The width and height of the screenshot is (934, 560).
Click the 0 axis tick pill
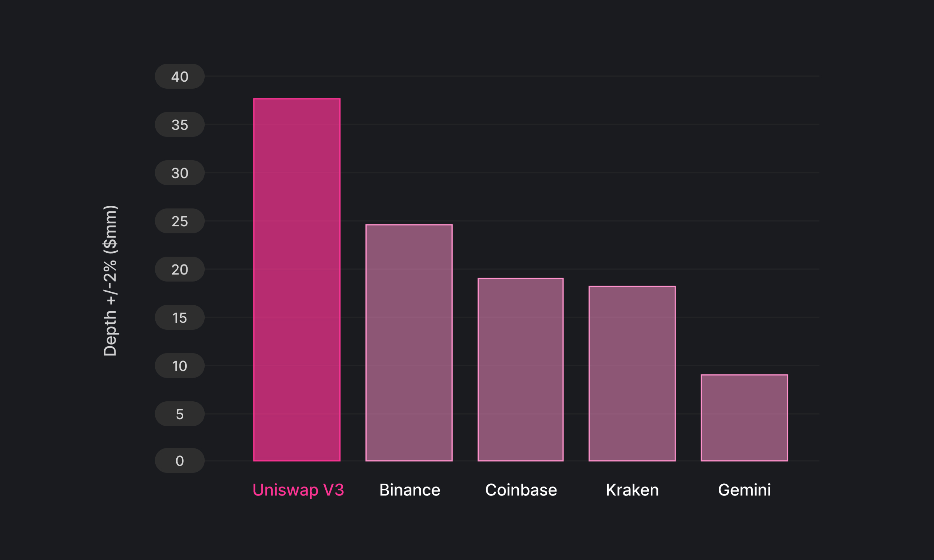click(180, 460)
